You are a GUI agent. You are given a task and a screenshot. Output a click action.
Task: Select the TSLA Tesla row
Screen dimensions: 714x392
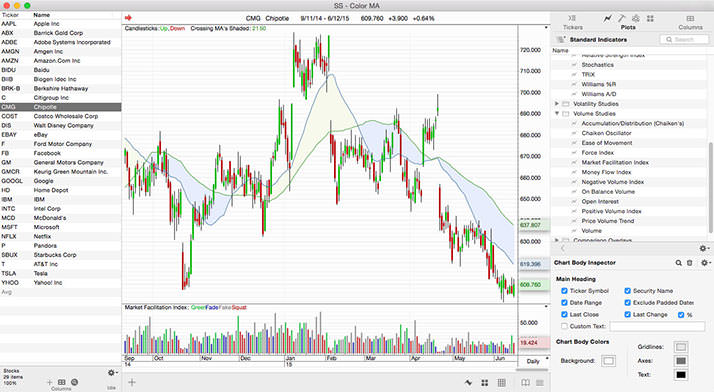[61, 273]
